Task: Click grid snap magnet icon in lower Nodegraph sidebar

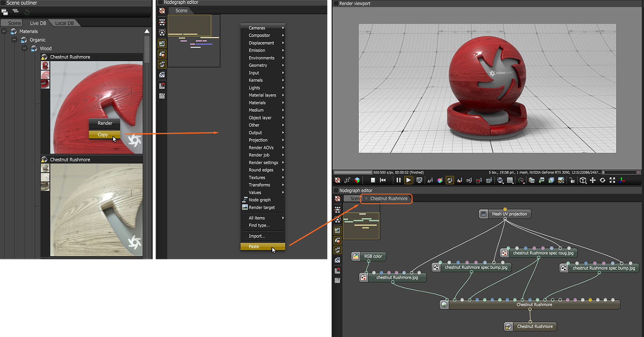Action: click(x=337, y=270)
